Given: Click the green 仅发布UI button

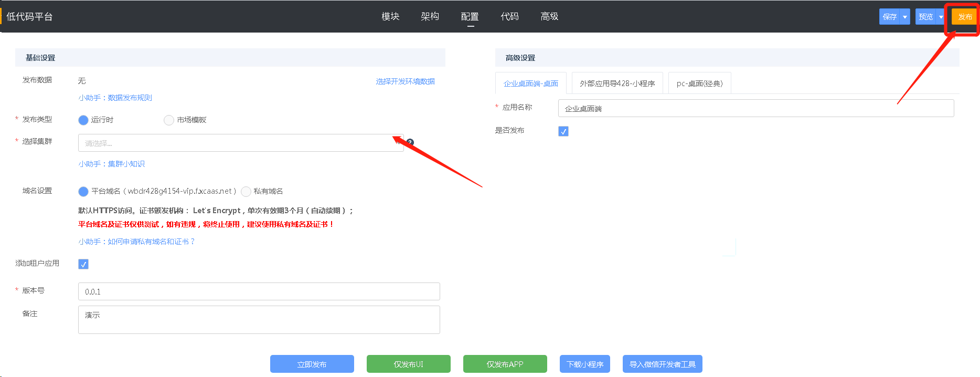Looking at the screenshot, I should (408, 364).
